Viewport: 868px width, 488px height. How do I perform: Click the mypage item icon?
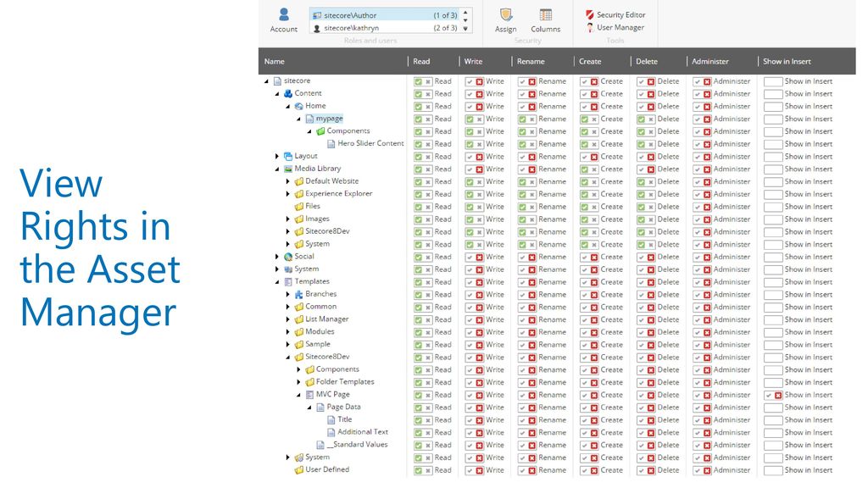(x=309, y=119)
